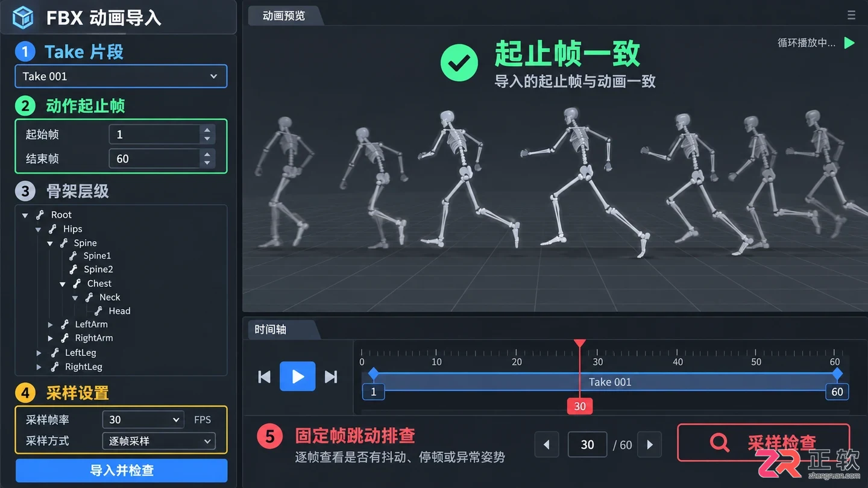The height and width of the screenshot is (488, 868).
Task: Select the Spine1 bone in hierarchy
Action: coord(97,256)
